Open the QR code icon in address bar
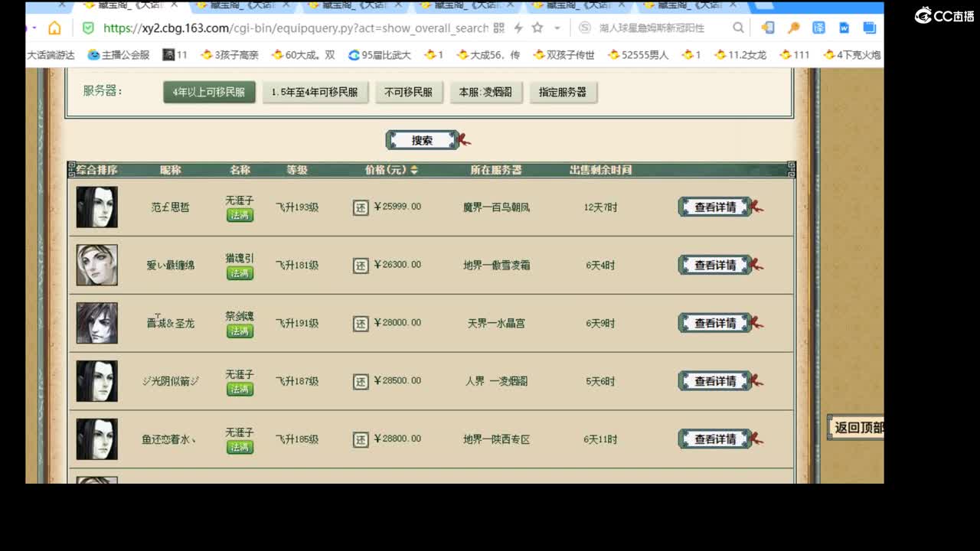The image size is (980, 551). (x=498, y=28)
